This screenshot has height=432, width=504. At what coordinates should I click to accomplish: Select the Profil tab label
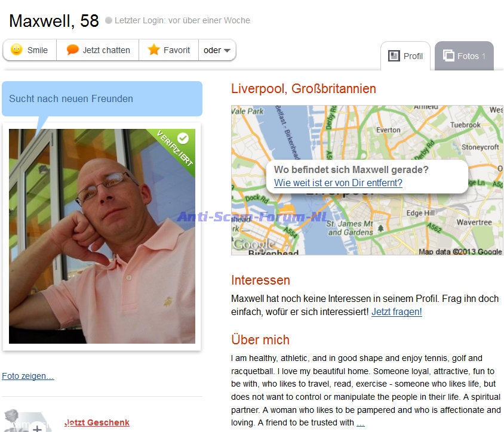click(x=413, y=56)
